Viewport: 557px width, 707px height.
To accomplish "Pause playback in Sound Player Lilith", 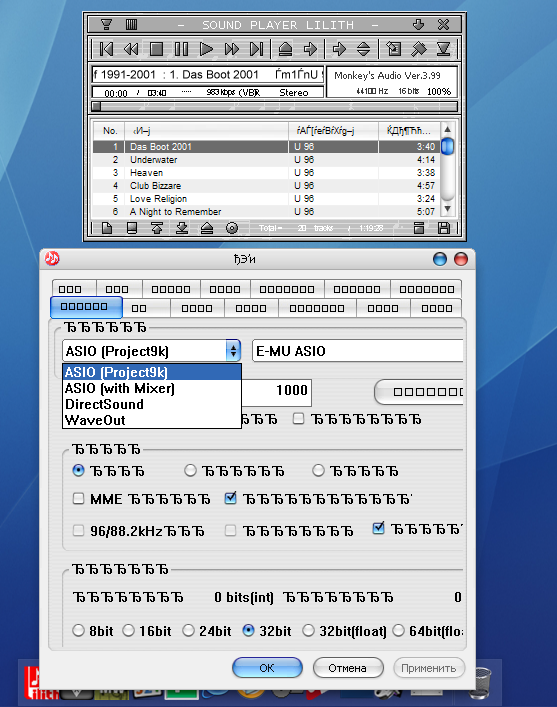I will click(x=181, y=49).
